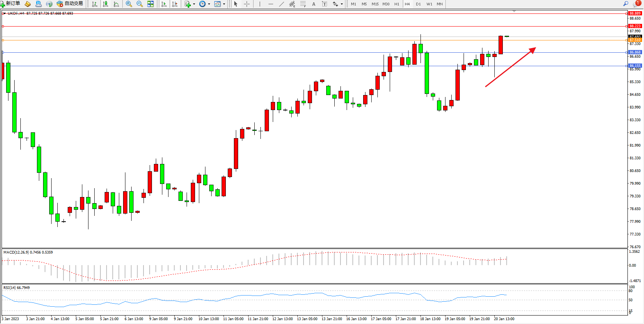Viewport: 644px width, 324px height.
Task: Tile chart windows icon
Action: 150,4
